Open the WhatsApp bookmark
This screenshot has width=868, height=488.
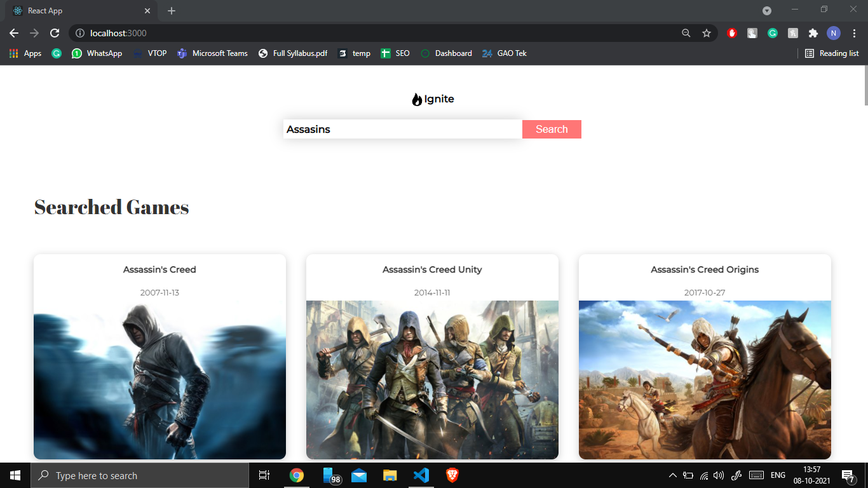point(97,53)
